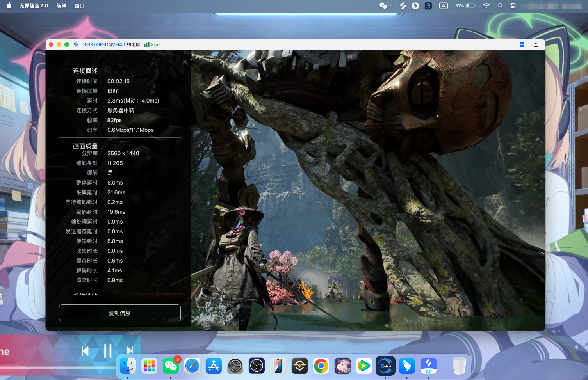This screenshot has height=380, width=588.
Task: Open Finder from the Dock
Action: click(x=128, y=366)
